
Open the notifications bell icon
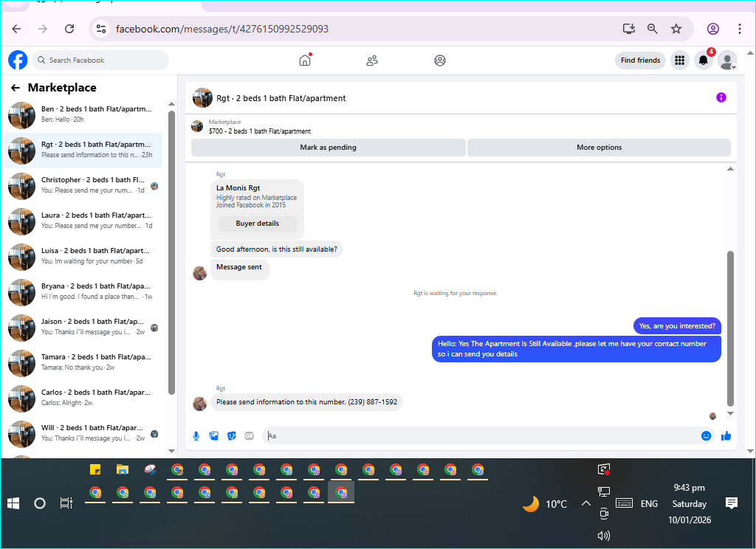704,61
